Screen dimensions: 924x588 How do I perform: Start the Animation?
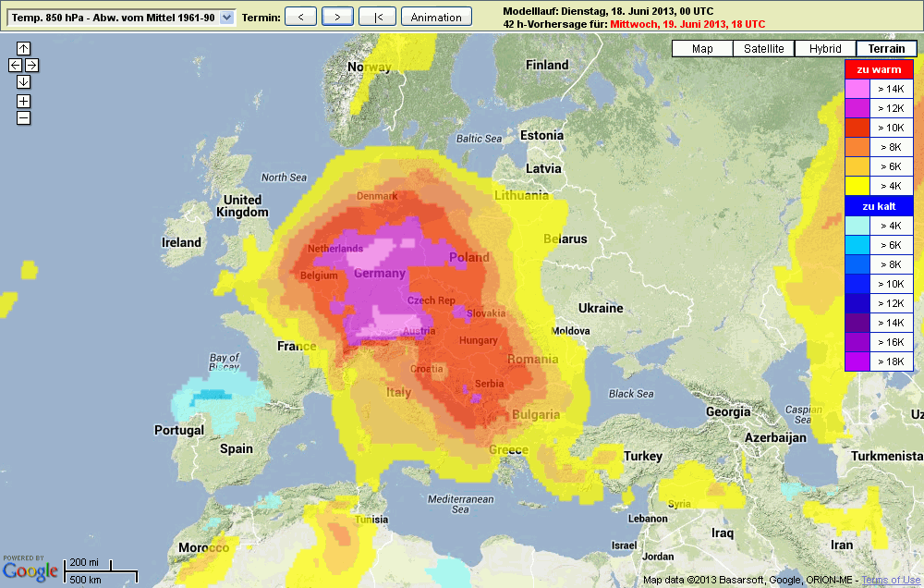pyautogui.click(x=436, y=17)
